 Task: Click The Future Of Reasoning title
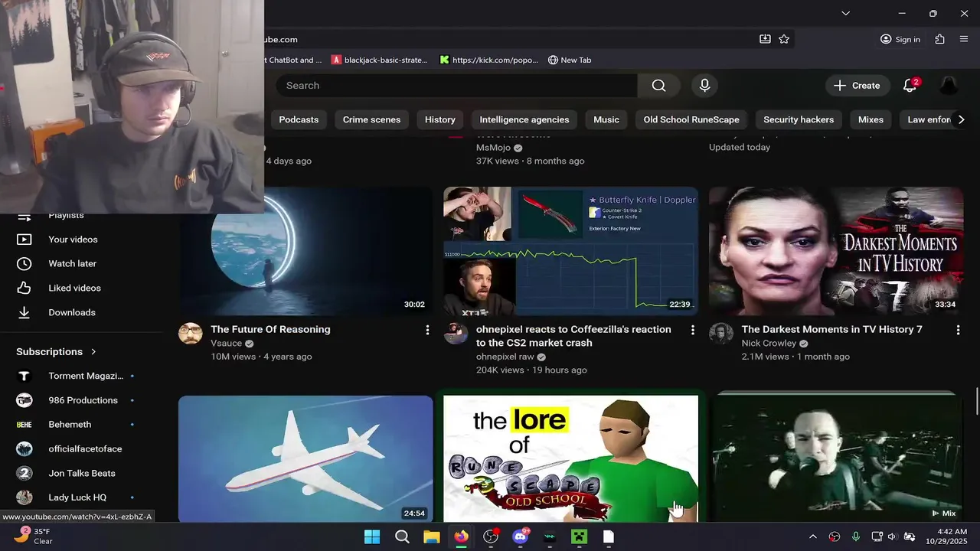(270, 330)
